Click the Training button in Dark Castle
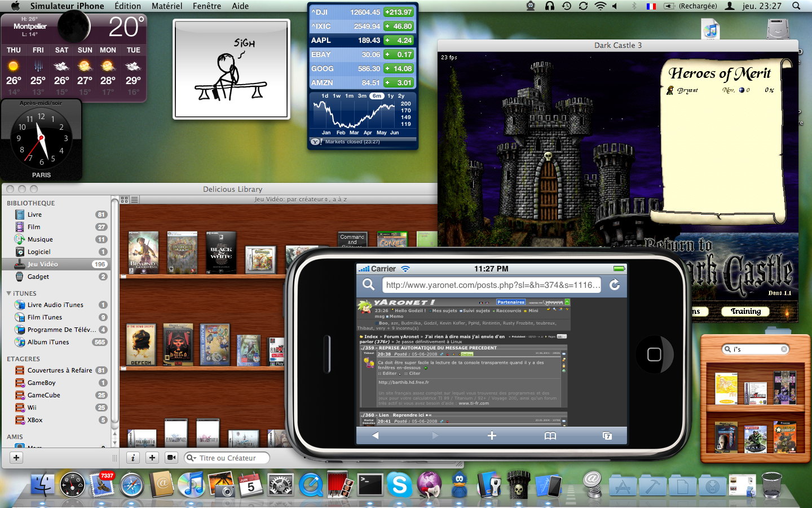812x508 pixels. (x=745, y=312)
